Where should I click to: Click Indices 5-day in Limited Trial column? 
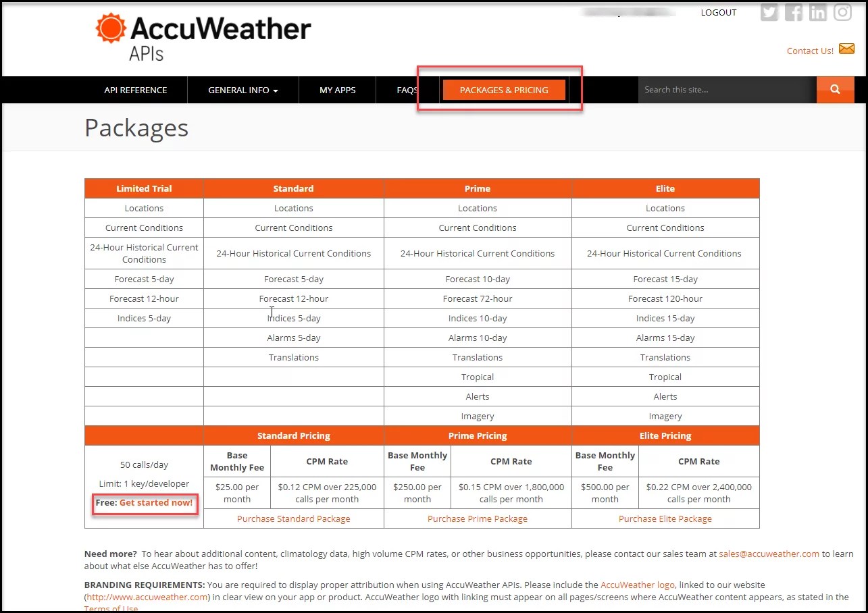(144, 318)
